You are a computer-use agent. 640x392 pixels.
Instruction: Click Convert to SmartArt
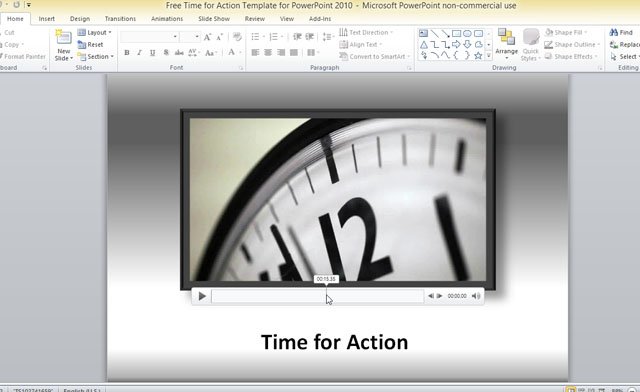pos(374,56)
